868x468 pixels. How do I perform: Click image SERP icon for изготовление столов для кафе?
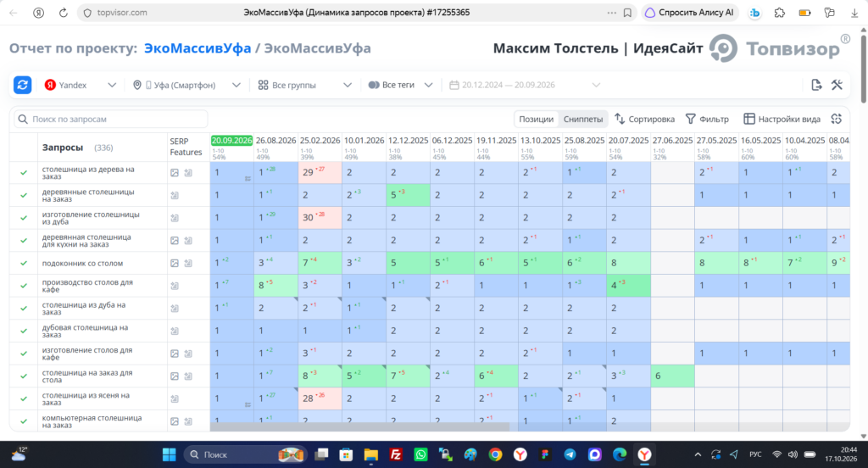pyautogui.click(x=175, y=354)
